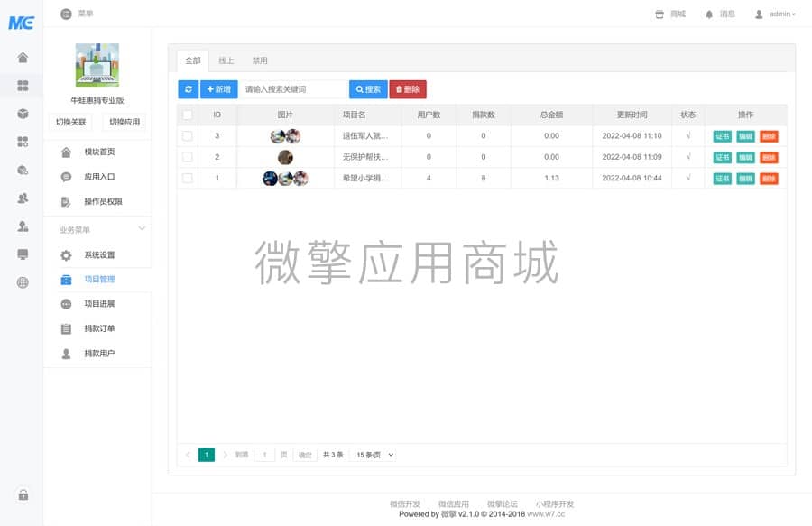Click status checkmark of project ID 1
This screenshot has width=812, height=526.
tap(688, 178)
